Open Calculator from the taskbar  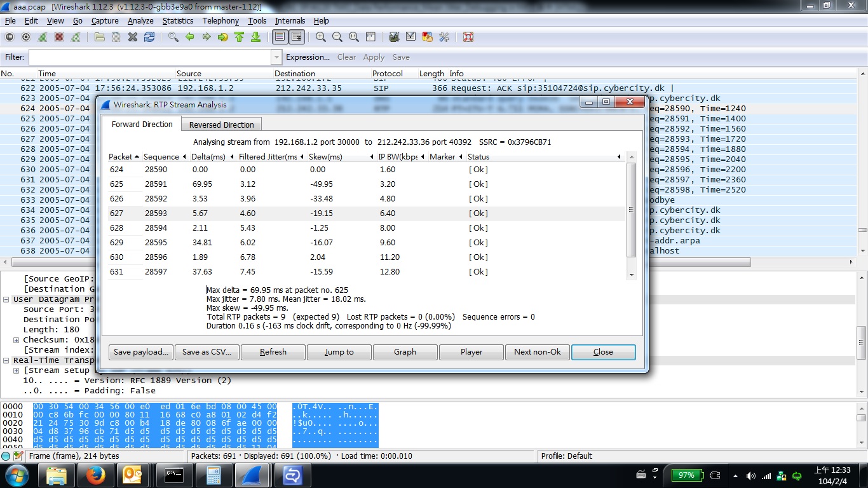click(x=214, y=475)
